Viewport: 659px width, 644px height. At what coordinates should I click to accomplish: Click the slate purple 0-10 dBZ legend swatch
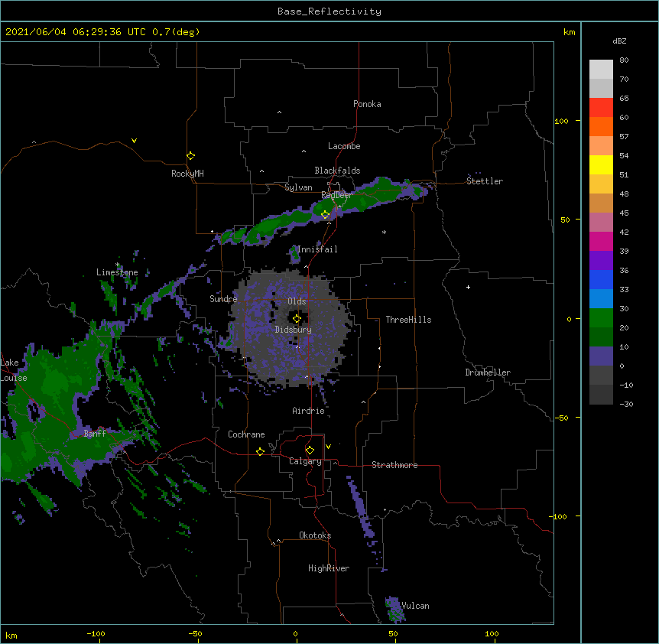click(x=601, y=356)
